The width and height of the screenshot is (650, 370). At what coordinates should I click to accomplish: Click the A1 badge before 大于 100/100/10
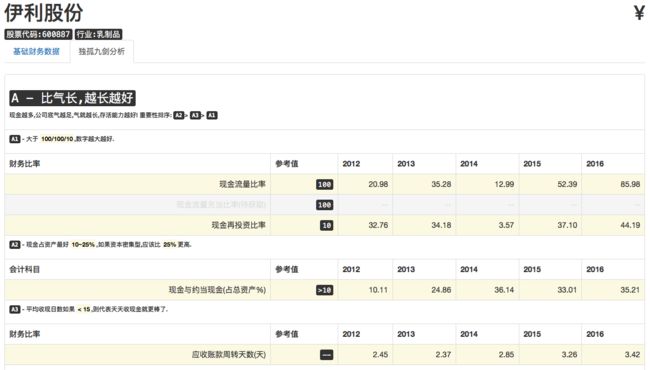[15, 139]
